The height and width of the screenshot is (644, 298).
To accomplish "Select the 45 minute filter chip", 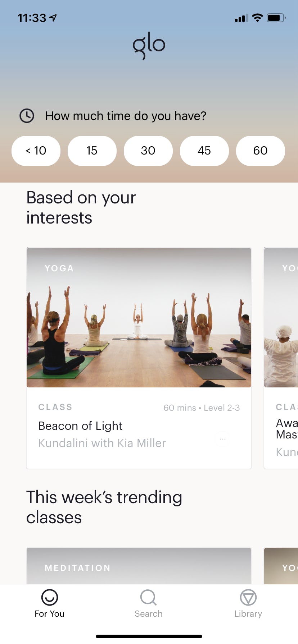I will click(x=204, y=151).
